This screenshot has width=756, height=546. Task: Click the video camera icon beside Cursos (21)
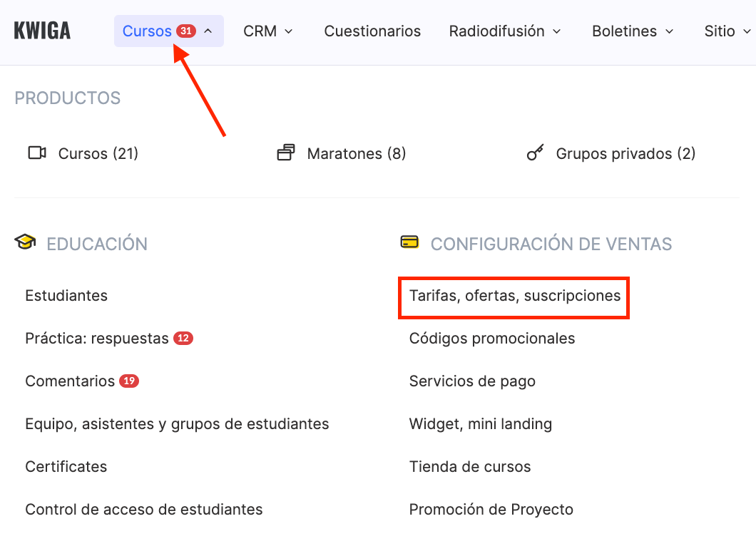[x=37, y=153]
